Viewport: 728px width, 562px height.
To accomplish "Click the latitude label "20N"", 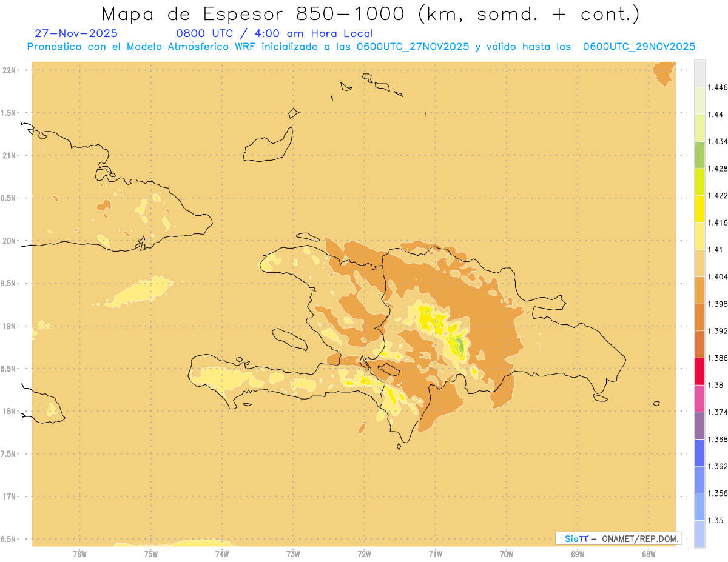I will (x=9, y=241).
